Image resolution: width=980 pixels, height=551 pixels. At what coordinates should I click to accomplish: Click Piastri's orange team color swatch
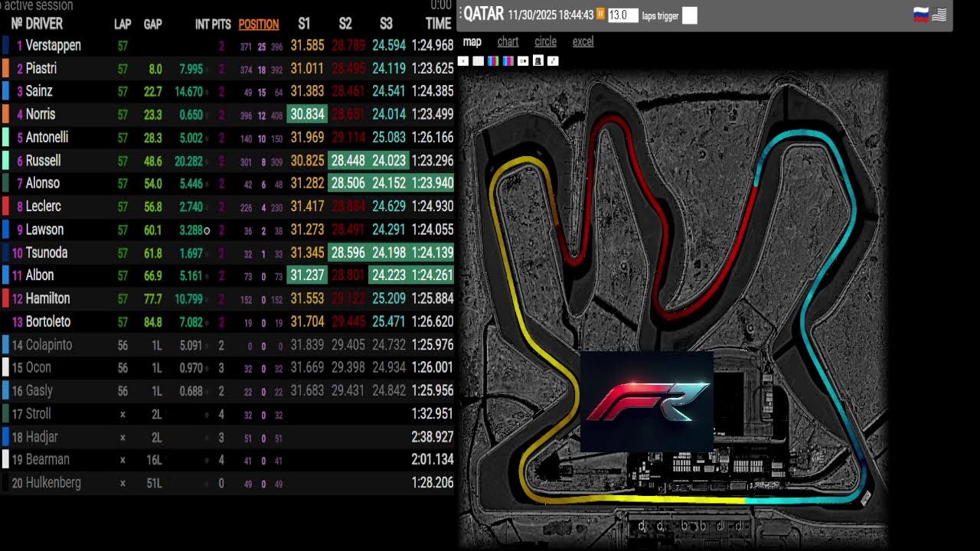[6, 68]
